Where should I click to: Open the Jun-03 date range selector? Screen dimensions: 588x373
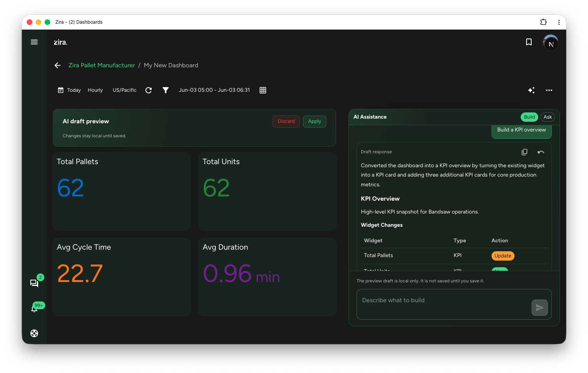coord(214,90)
